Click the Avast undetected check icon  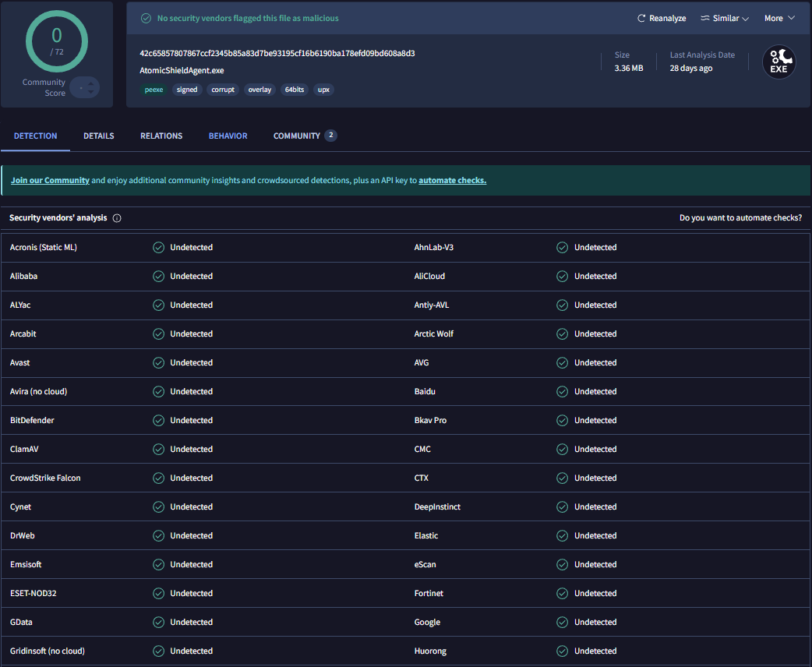click(x=158, y=363)
